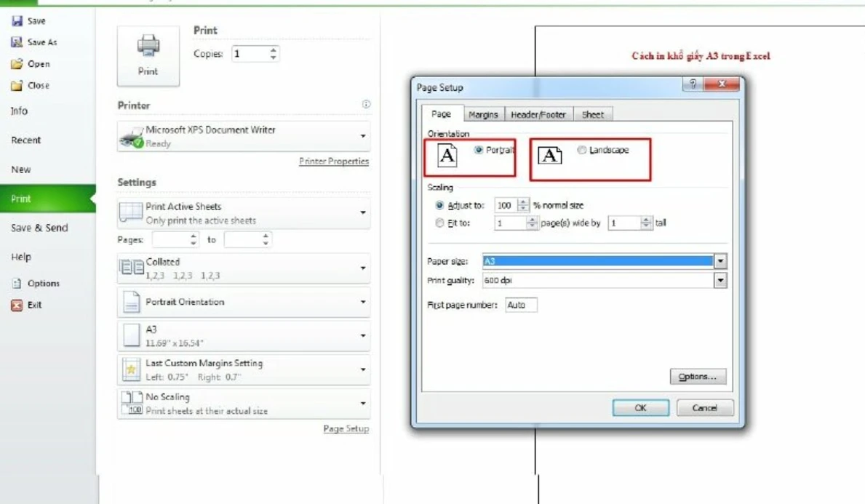865x504 pixels.
Task: Click the Print Active Sheets icon
Action: [x=132, y=212]
